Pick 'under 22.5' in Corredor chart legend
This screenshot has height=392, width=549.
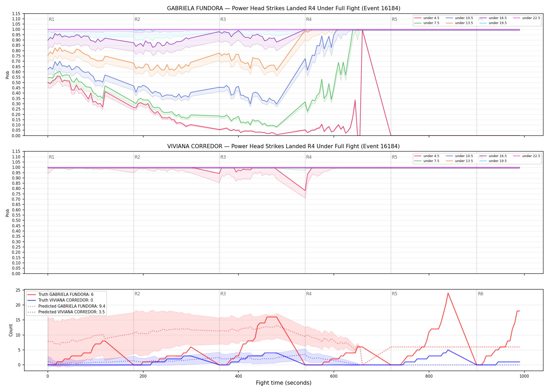(527, 156)
